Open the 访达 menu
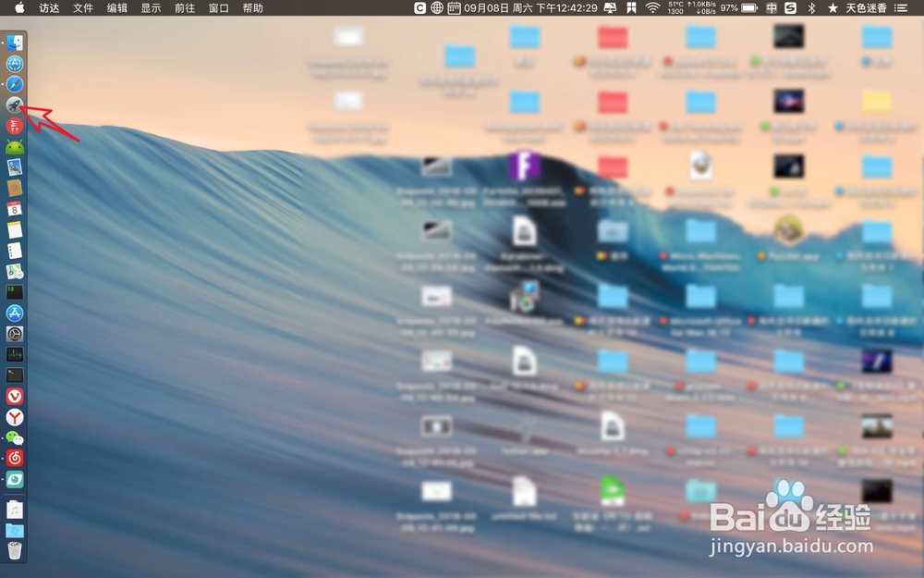This screenshot has width=924, height=578. tap(49, 7)
